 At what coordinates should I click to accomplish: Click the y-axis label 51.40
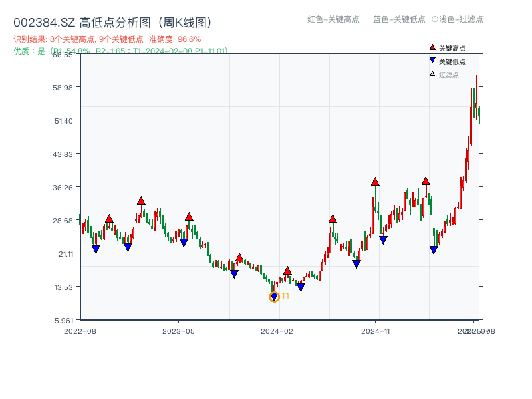[x=64, y=121]
